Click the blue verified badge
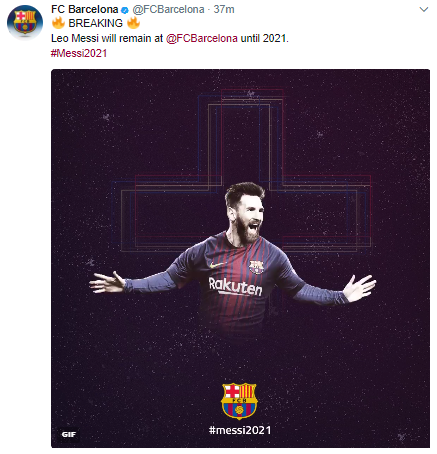The height and width of the screenshot is (454, 437). tap(125, 10)
